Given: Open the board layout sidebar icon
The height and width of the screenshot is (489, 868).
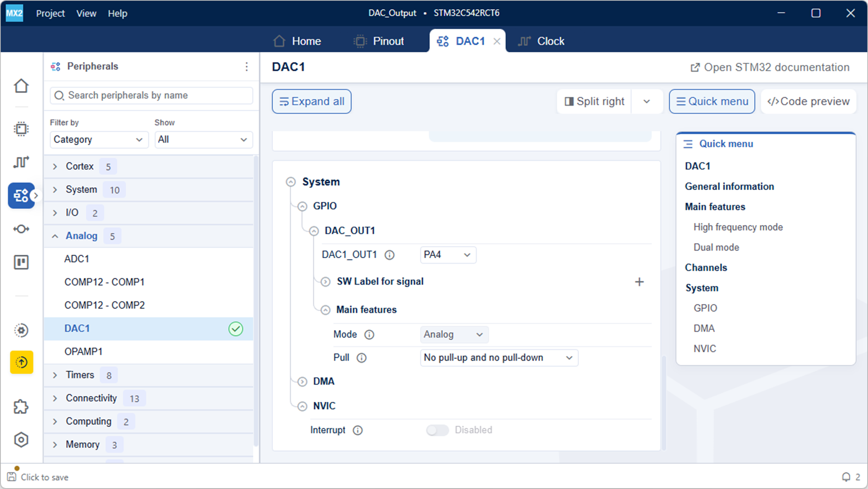Looking at the screenshot, I should click(x=21, y=262).
